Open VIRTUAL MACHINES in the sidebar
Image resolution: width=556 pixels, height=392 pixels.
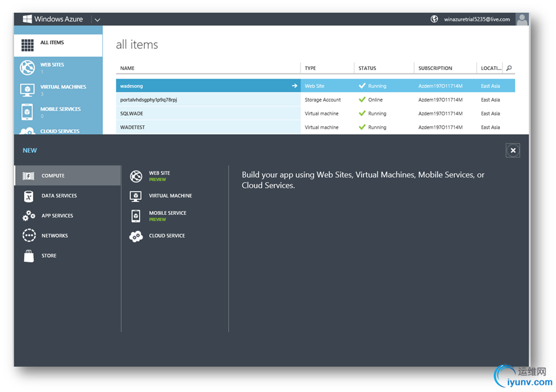[58, 90]
